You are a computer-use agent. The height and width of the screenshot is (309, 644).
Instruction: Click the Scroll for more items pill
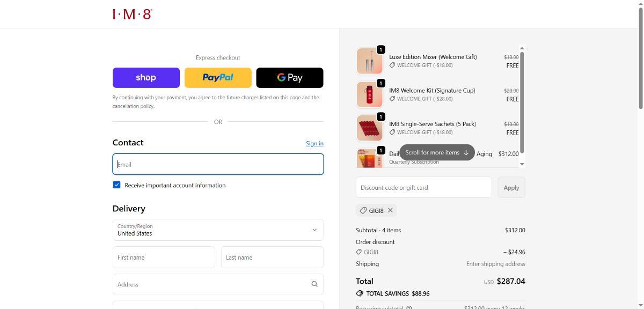(x=437, y=152)
